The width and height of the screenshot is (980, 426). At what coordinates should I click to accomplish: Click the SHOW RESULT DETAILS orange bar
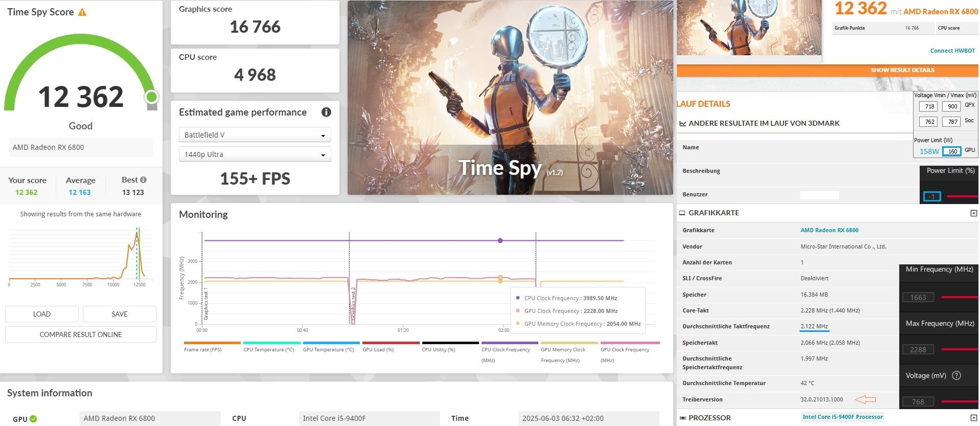click(827, 70)
